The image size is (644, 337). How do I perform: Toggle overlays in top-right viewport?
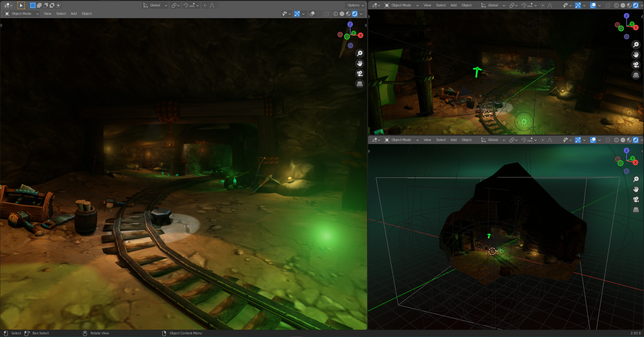593,5
